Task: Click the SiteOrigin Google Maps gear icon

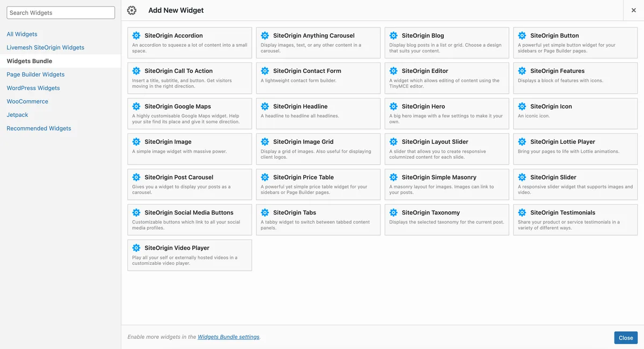Action: [136, 106]
